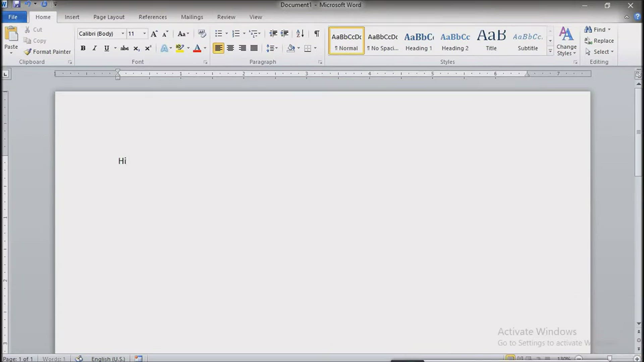This screenshot has height=362, width=644.
Task: Toggle Subscript formatting
Action: [x=136, y=48]
